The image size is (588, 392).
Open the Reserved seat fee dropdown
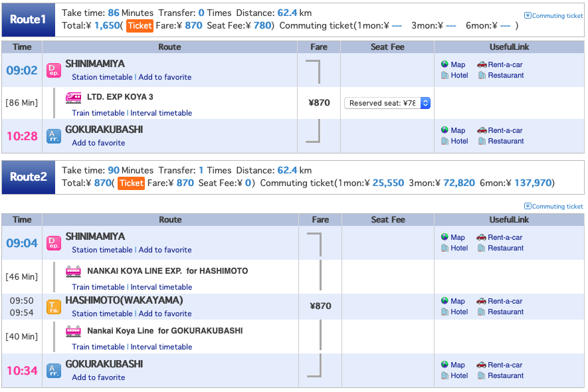(x=387, y=103)
